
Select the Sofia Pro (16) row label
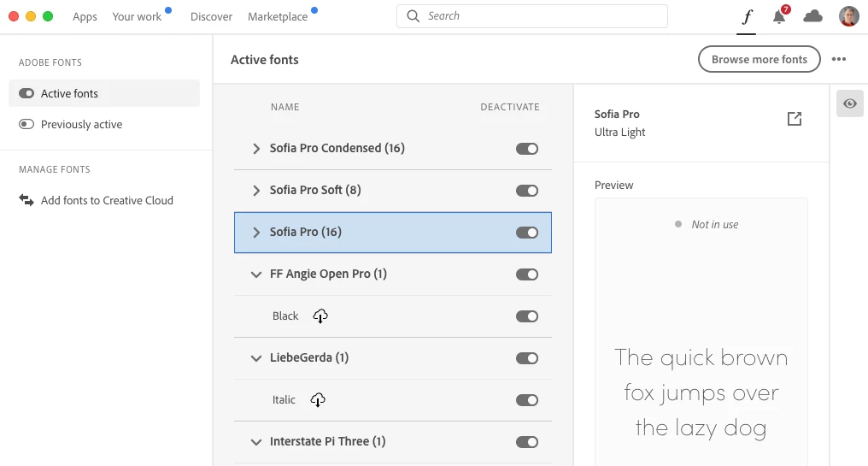(306, 232)
